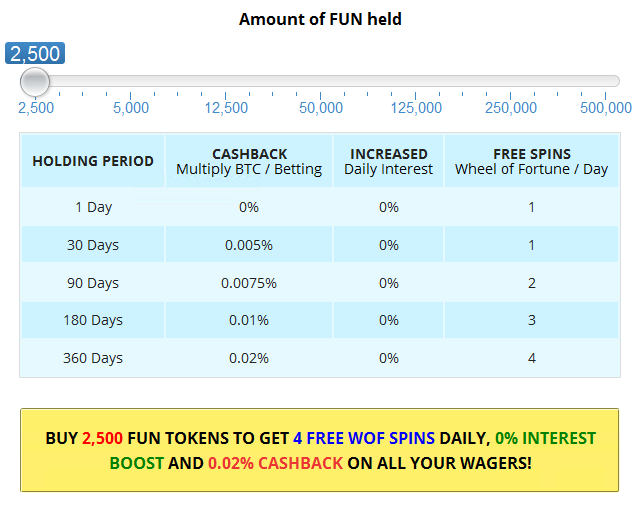Click free spins value 1 in 30 Days row
This screenshot has height=509, width=637.
531,245
